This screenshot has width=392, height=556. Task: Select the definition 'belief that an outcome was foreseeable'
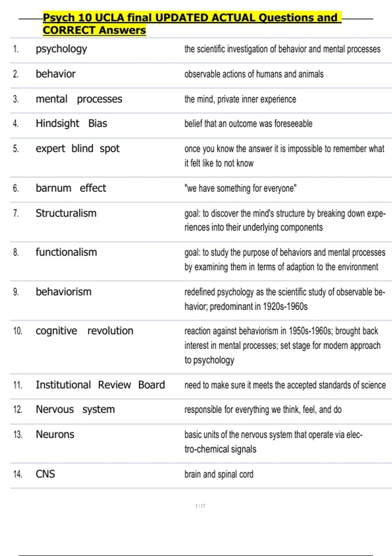coord(248,124)
